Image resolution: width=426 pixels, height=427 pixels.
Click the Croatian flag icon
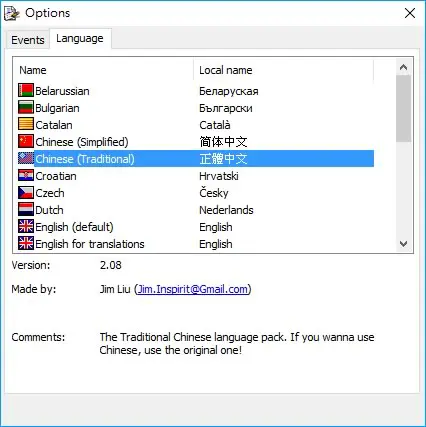click(26, 175)
